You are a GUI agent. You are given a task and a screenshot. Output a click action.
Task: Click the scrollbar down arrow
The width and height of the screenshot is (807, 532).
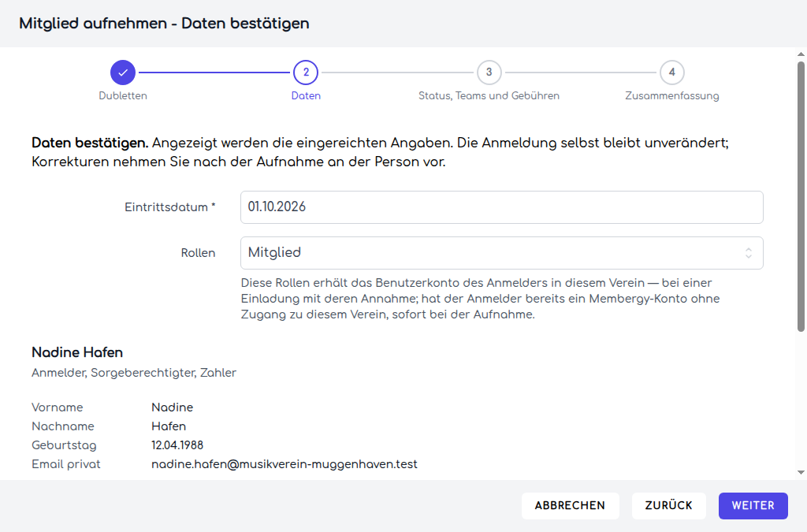[801, 472]
